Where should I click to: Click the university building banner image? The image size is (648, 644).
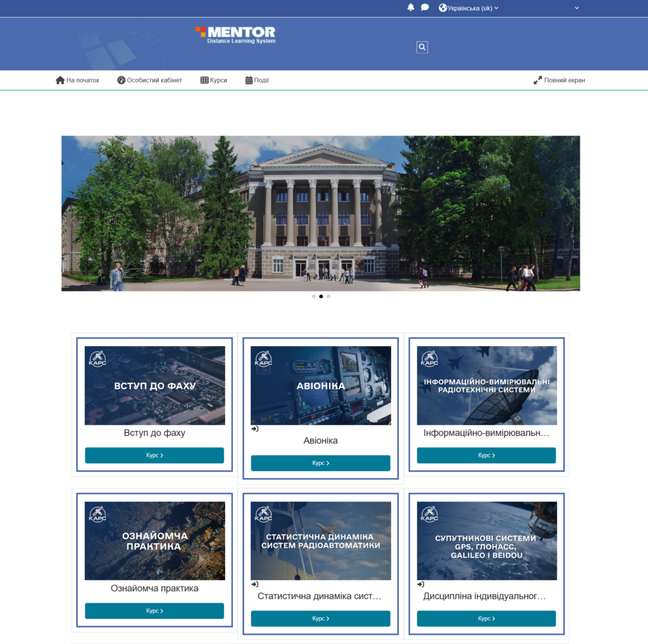pyautogui.click(x=321, y=214)
